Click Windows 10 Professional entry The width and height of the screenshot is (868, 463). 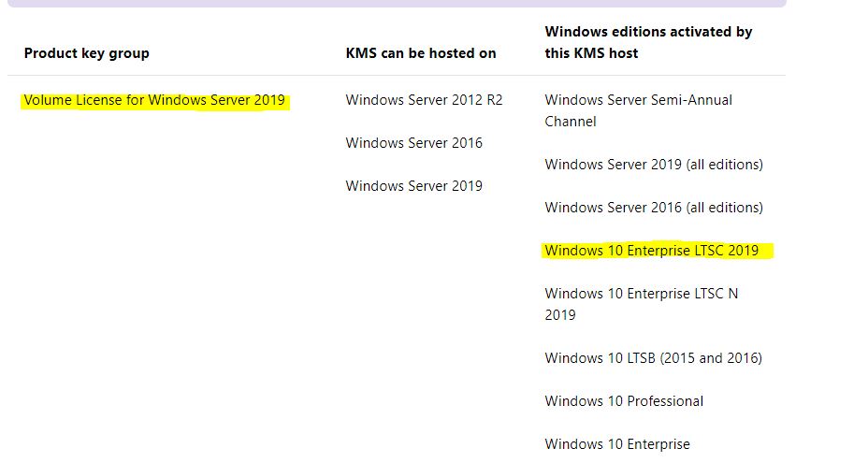pos(624,401)
